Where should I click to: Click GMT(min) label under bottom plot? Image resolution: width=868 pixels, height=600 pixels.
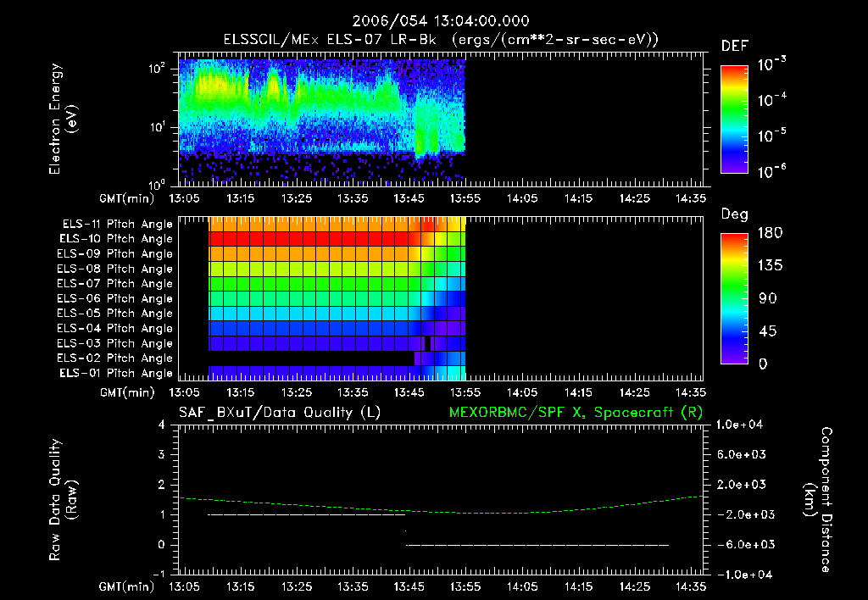[127, 586]
